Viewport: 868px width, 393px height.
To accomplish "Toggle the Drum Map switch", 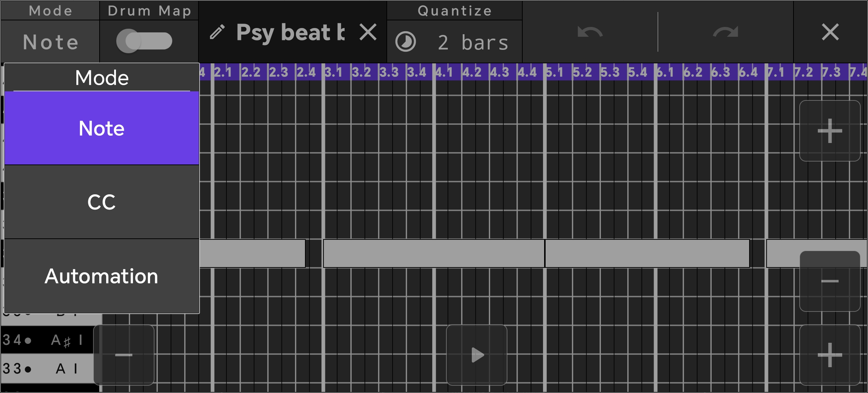I will [x=144, y=41].
